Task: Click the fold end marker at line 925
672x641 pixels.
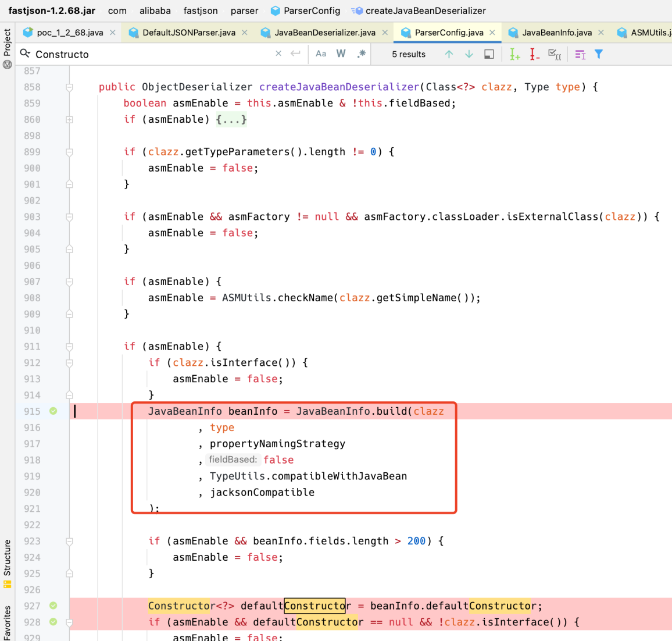Action: tap(69, 574)
